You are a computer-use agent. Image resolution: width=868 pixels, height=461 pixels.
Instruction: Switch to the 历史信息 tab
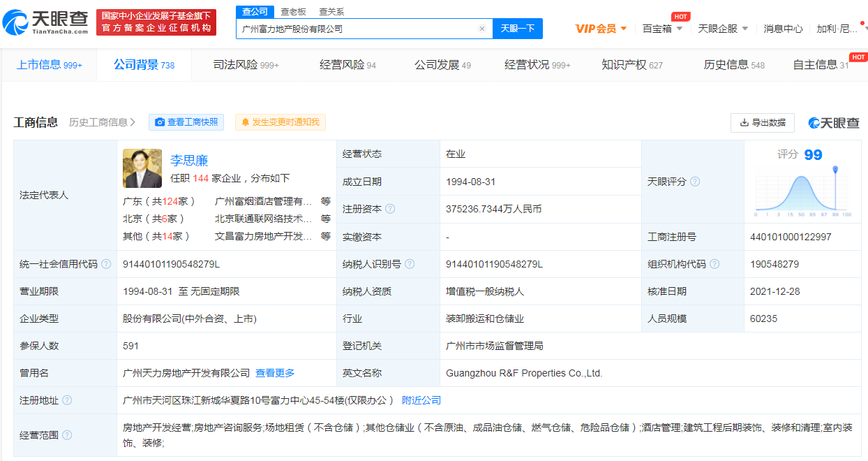734,65
